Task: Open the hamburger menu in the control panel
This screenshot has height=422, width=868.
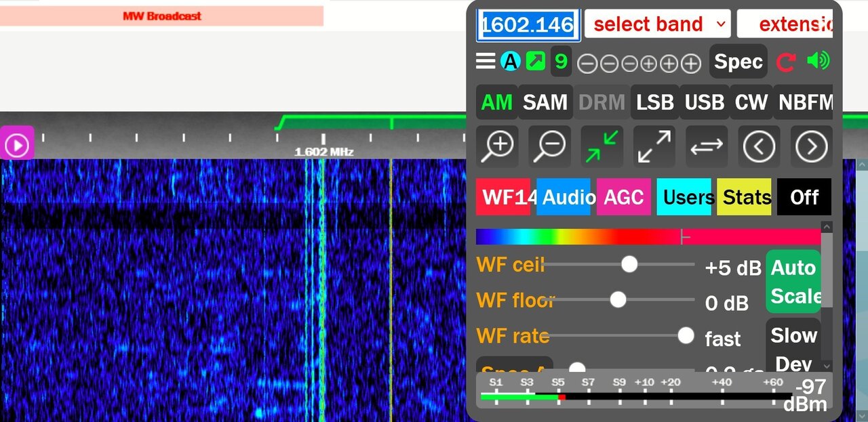Action: [x=485, y=61]
